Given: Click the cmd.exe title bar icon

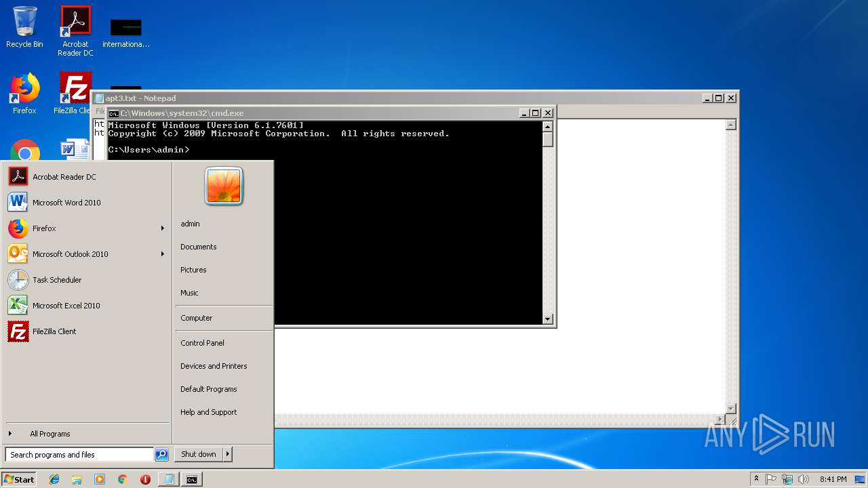Looking at the screenshot, I should 114,113.
